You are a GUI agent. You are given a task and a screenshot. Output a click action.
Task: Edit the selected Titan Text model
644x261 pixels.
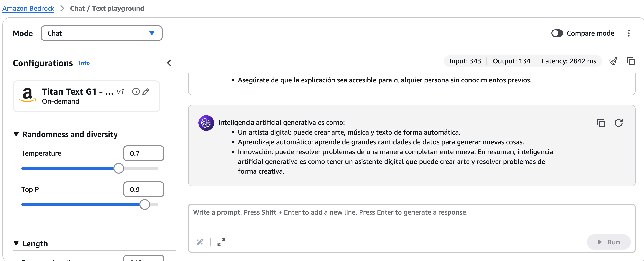tap(146, 91)
